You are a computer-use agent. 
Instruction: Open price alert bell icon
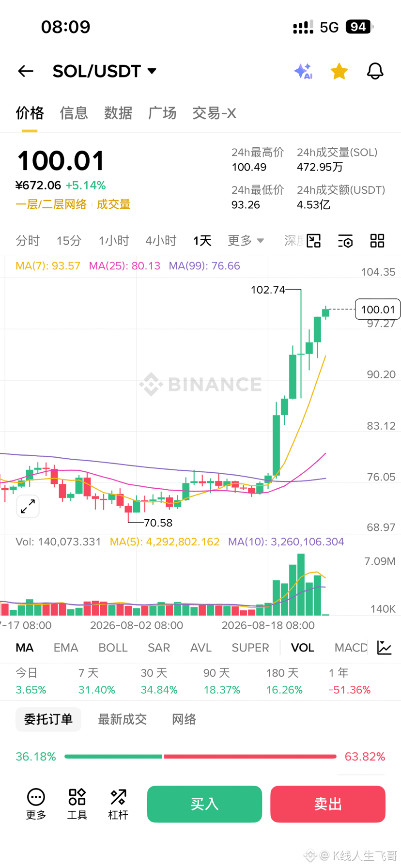coord(375,71)
